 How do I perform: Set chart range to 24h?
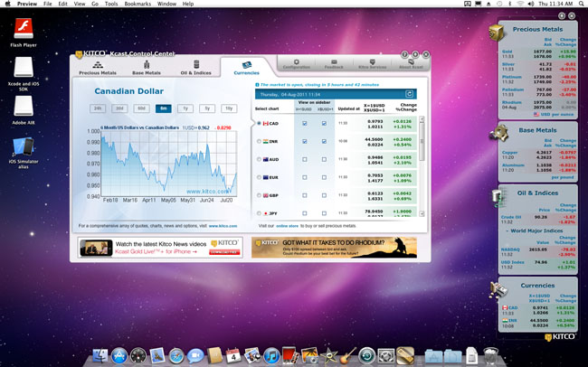pos(98,108)
